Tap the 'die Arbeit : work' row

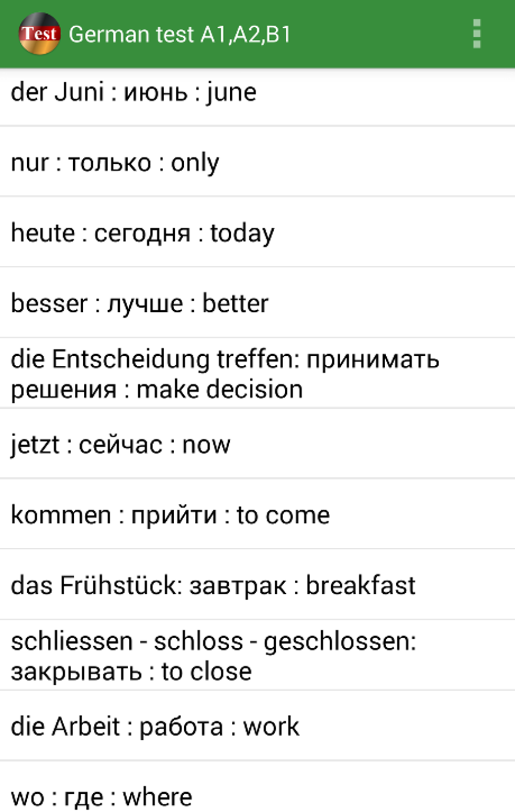click(x=154, y=727)
